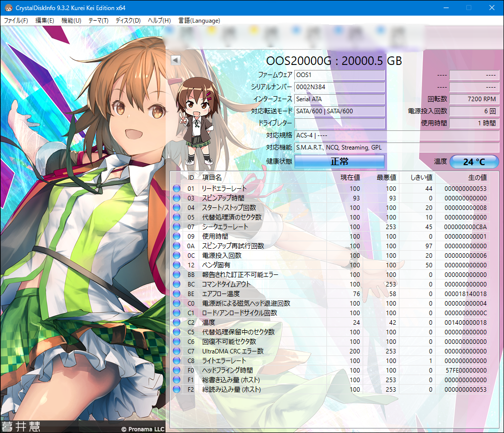Select raw value 000000000C8A
The height and width of the screenshot is (433, 504).
coord(465,227)
